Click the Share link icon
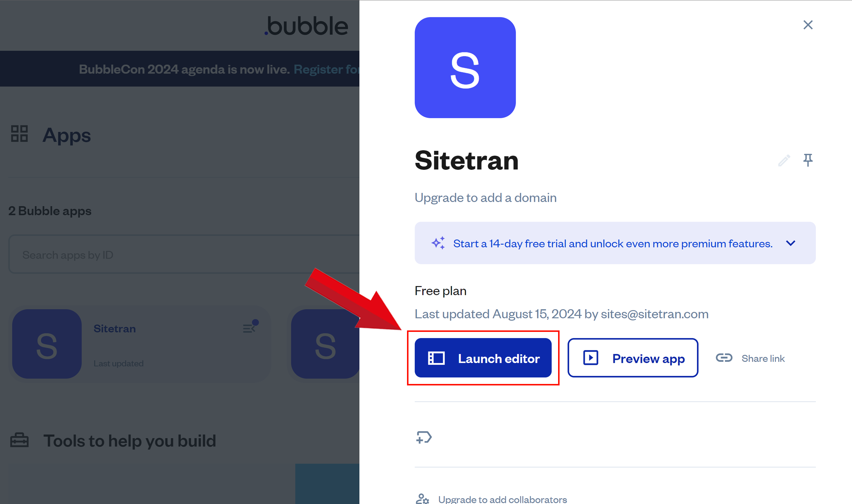This screenshot has width=852, height=504. (x=723, y=357)
